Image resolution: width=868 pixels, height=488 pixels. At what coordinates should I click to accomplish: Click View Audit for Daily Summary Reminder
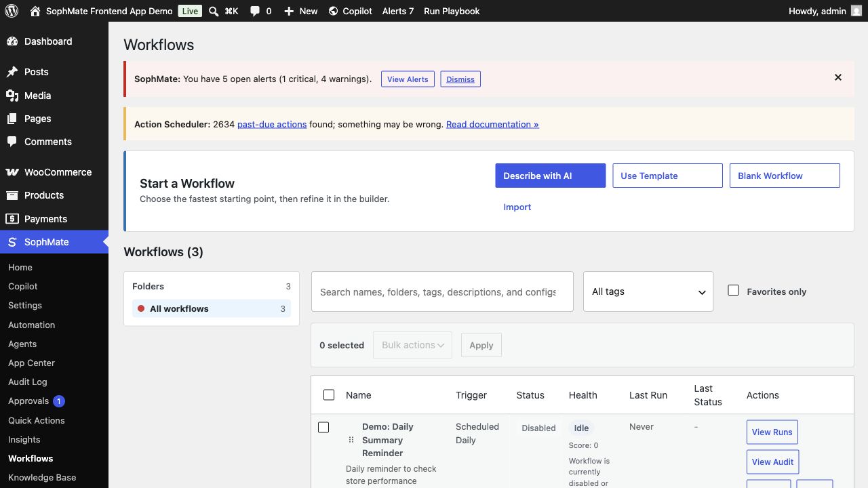pos(772,462)
